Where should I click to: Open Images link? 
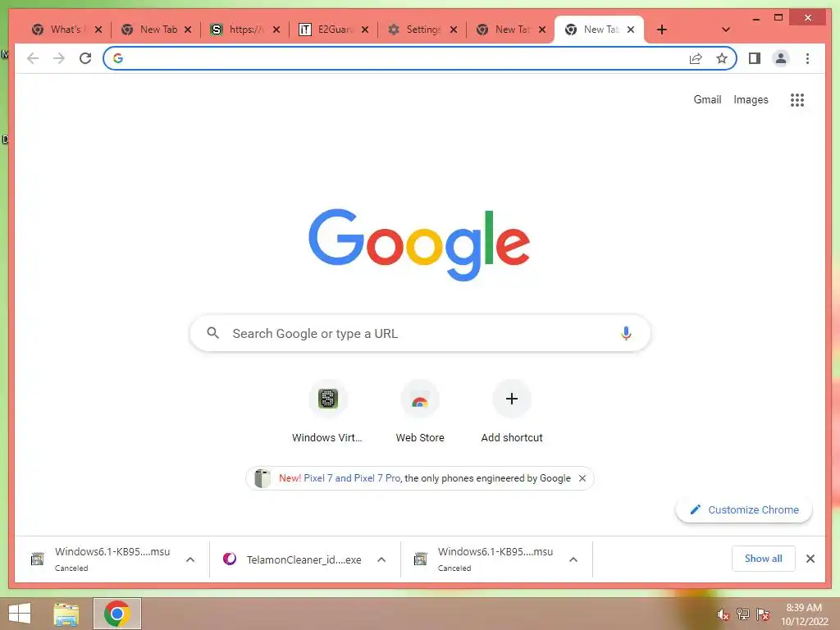[751, 99]
